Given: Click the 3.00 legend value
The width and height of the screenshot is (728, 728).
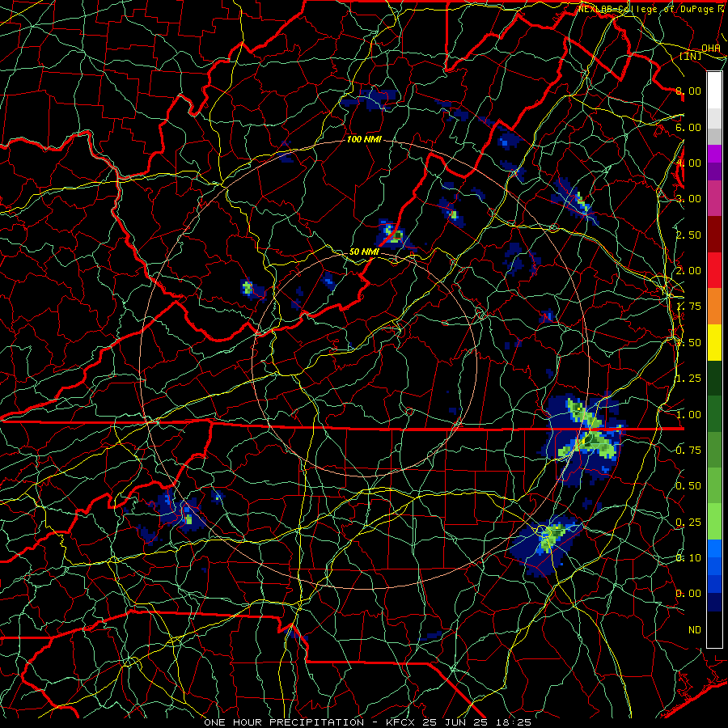Looking at the screenshot, I should click(x=688, y=199).
